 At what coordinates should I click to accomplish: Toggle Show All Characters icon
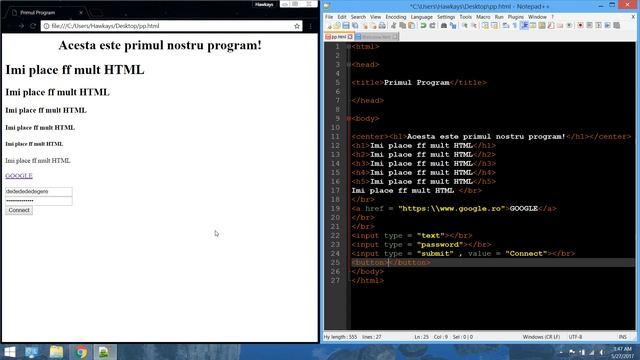(x=515, y=26)
